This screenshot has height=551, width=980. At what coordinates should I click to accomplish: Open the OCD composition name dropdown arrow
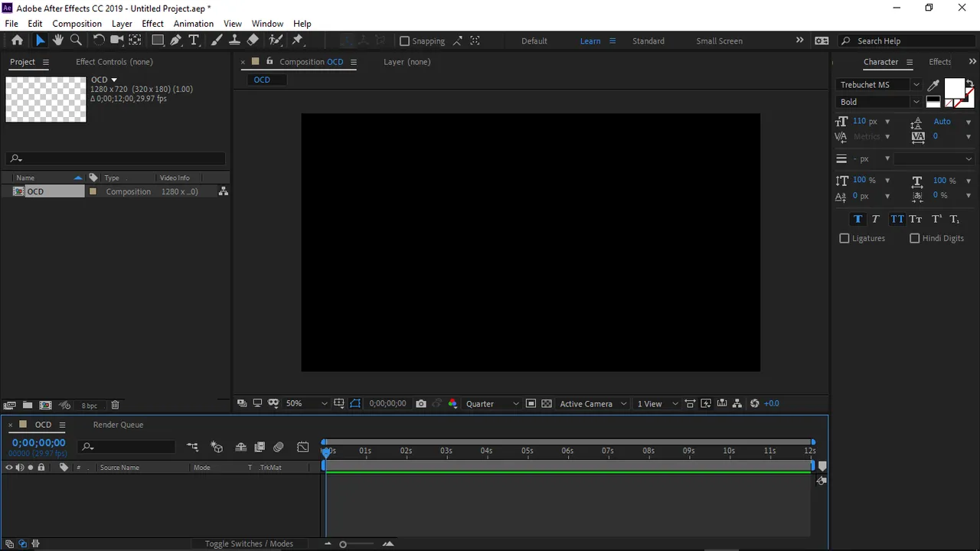(x=115, y=80)
